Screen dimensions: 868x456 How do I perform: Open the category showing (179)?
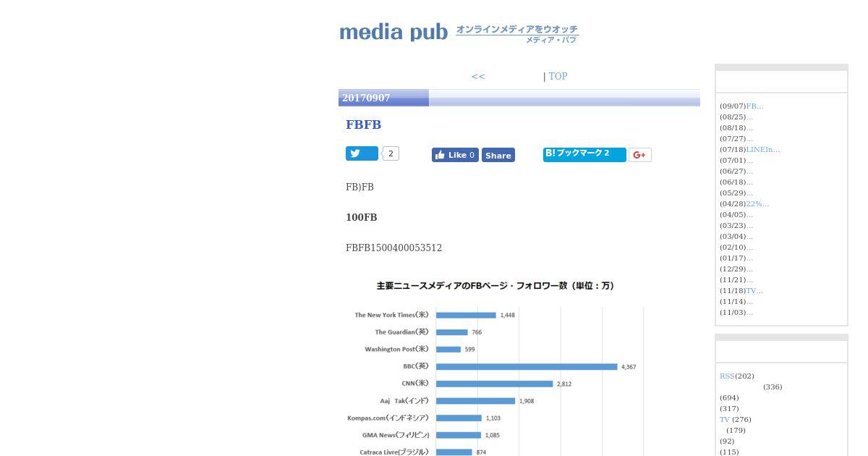[736, 430]
